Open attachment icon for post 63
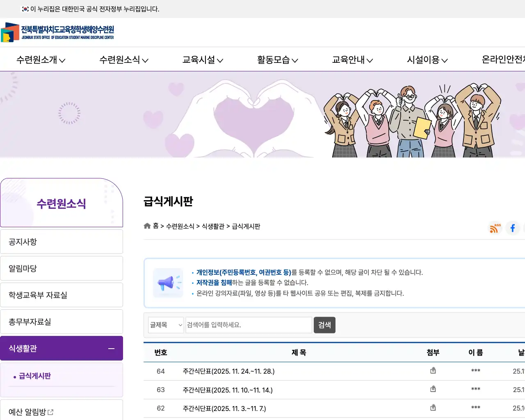525x420 pixels. tap(433, 389)
